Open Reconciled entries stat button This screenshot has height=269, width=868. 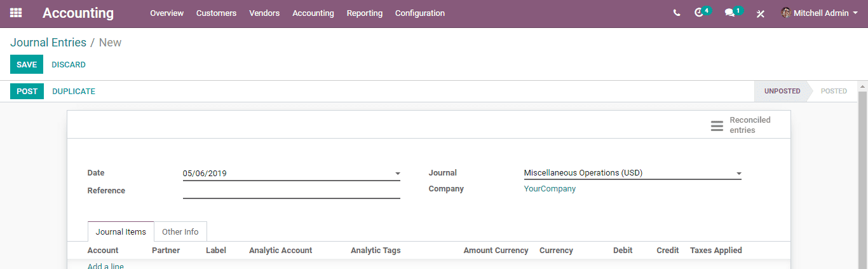coord(747,125)
